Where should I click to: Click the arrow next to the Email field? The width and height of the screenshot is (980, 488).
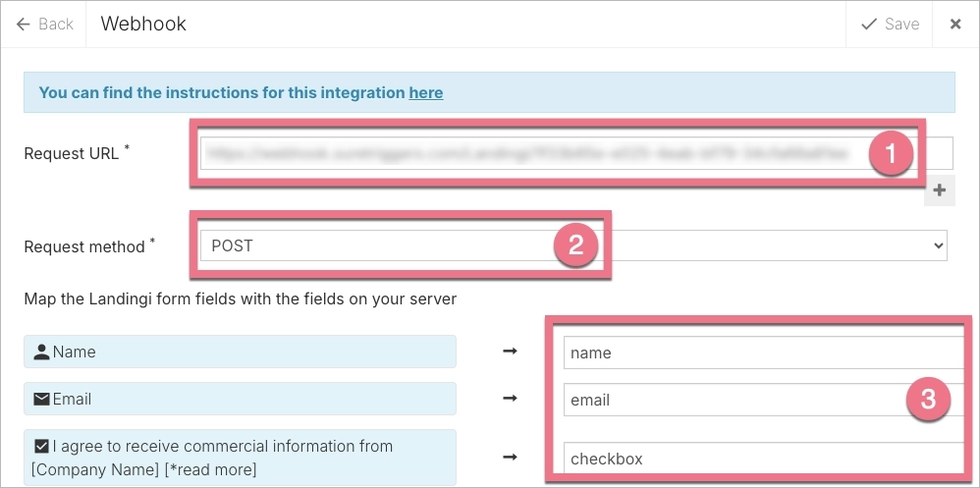(x=510, y=399)
